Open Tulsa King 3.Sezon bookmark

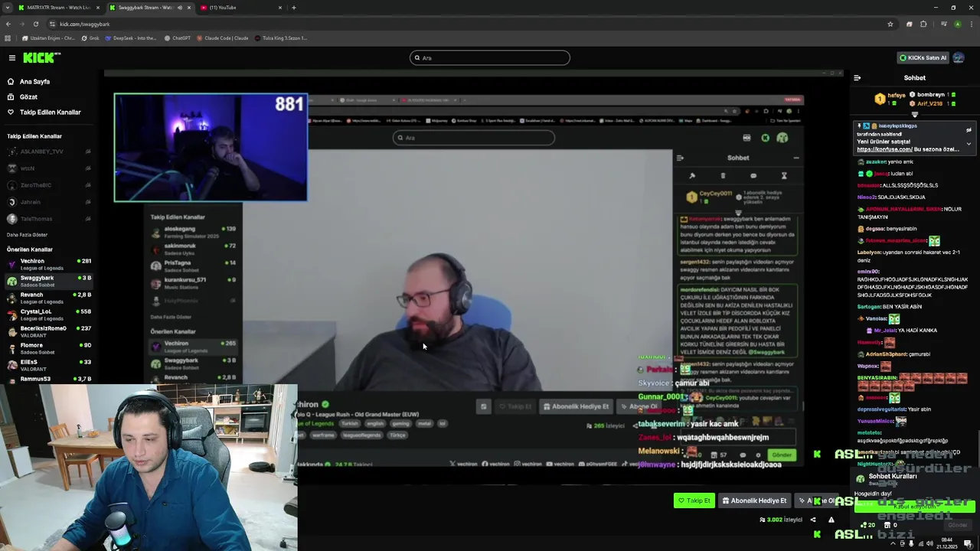click(x=281, y=37)
